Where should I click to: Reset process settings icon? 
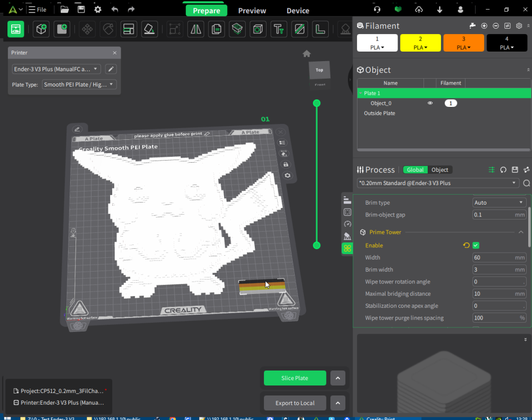503,170
